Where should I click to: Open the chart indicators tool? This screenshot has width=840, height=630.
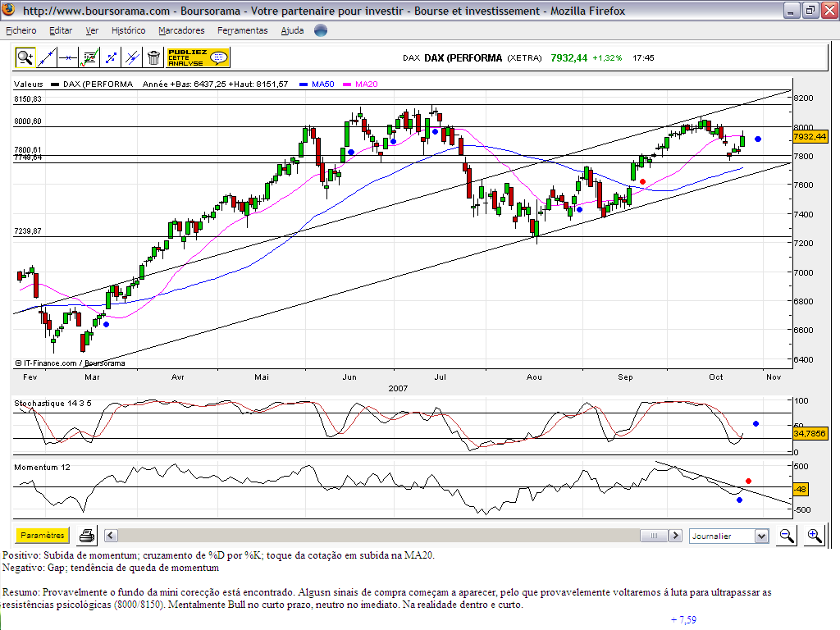(89, 57)
